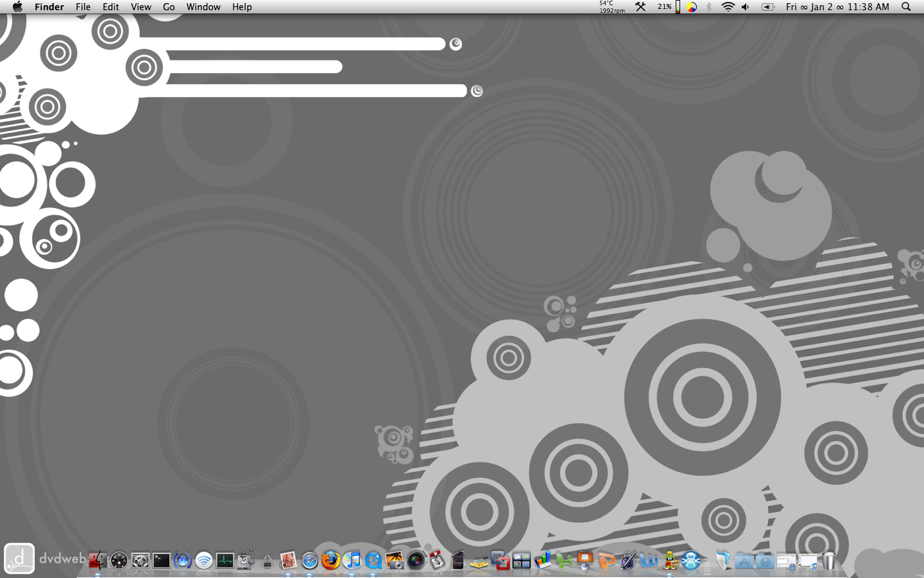The height and width of the screenshot is (578, 924).
Task: Open Microsoft PowerPoint orange icon
Action: click(x=606, y=561)
